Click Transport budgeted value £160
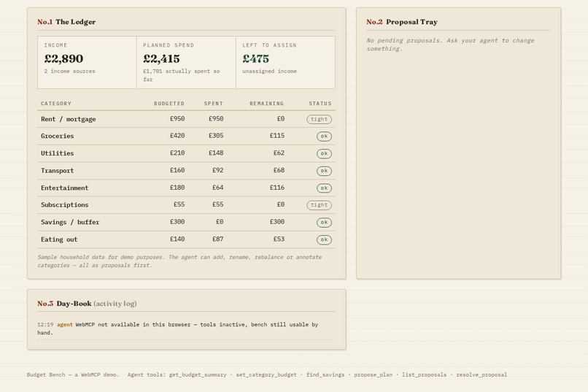The image size is (588, 392). 177,170
